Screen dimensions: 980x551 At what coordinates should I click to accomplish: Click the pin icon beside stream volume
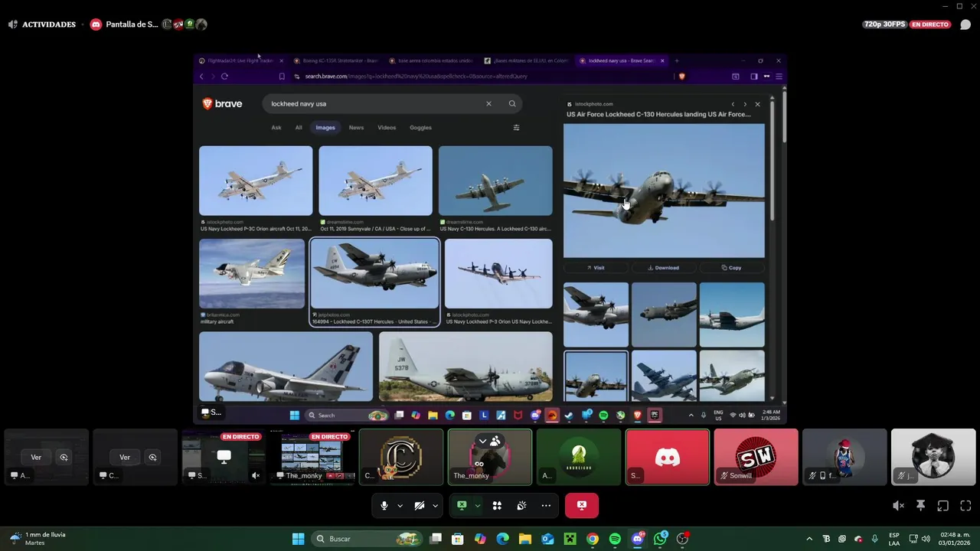(x=921, y=506)
